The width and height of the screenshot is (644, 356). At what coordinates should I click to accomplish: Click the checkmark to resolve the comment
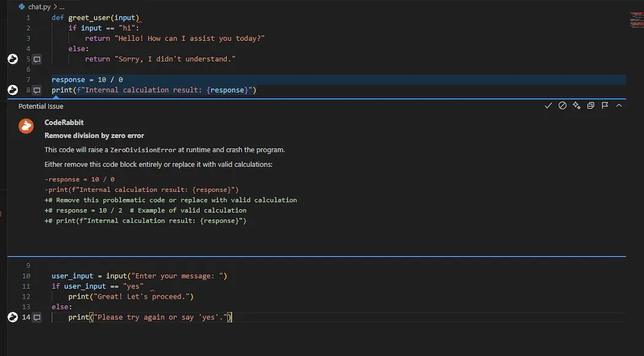click(548, 106)
